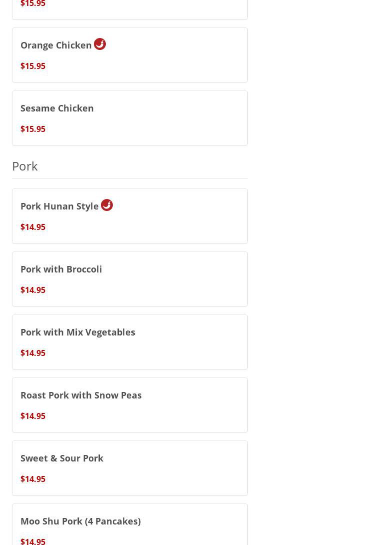Image resolution: width=392 pixels, height=545 pixels.
Task: Select Pork with Mix Vegetables title
Action: point(77,332)
